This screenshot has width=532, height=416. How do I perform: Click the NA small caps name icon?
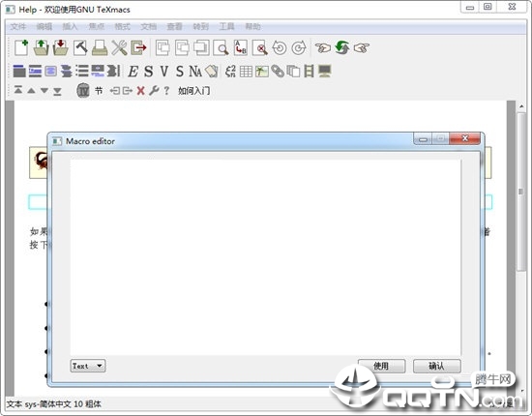[195, 72]
